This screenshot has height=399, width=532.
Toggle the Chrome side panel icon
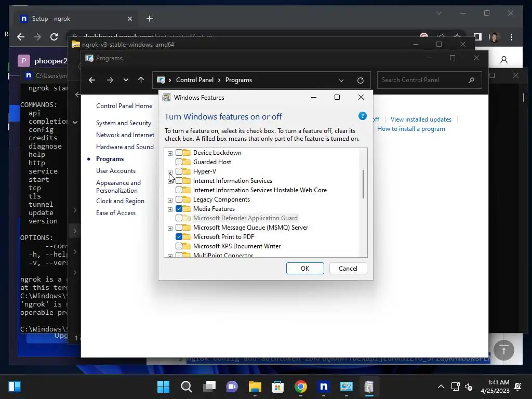pyautogui.click(x=478, y=37)
